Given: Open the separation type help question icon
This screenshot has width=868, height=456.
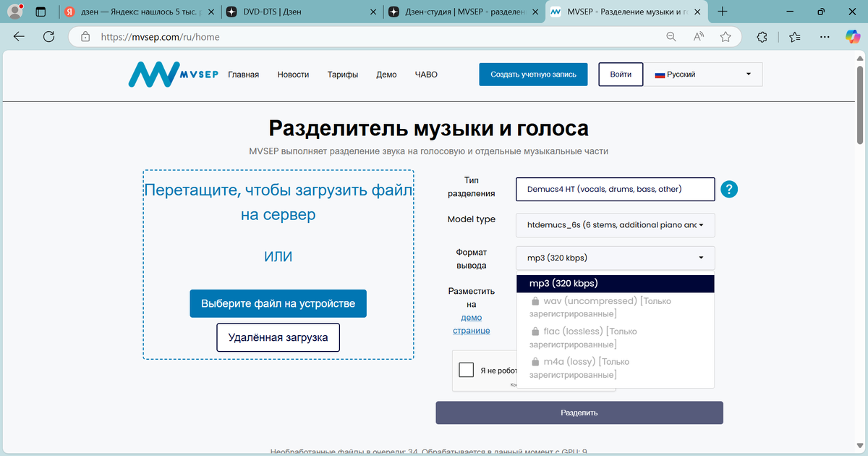Looking at the screenshot, I should point(729,190).
